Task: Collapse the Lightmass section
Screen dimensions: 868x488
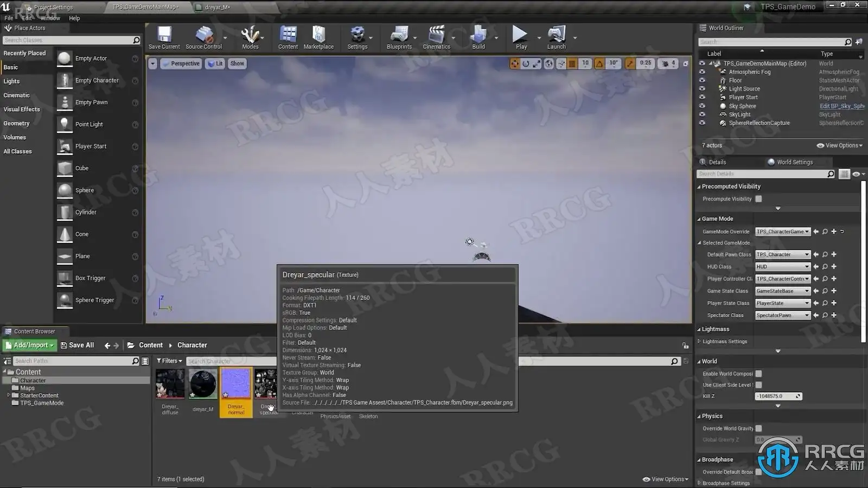Action: (x=699, y=329)
